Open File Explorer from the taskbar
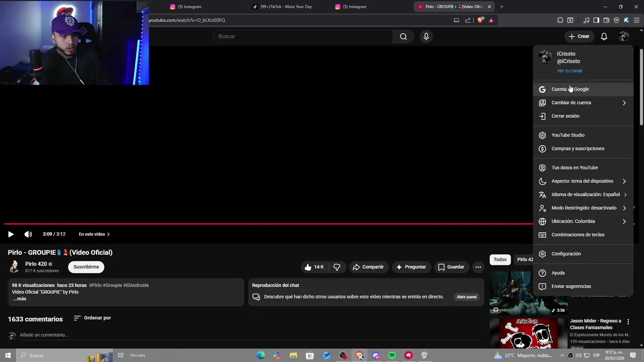This screenshot has width=644, height=362. click(293, 355)
